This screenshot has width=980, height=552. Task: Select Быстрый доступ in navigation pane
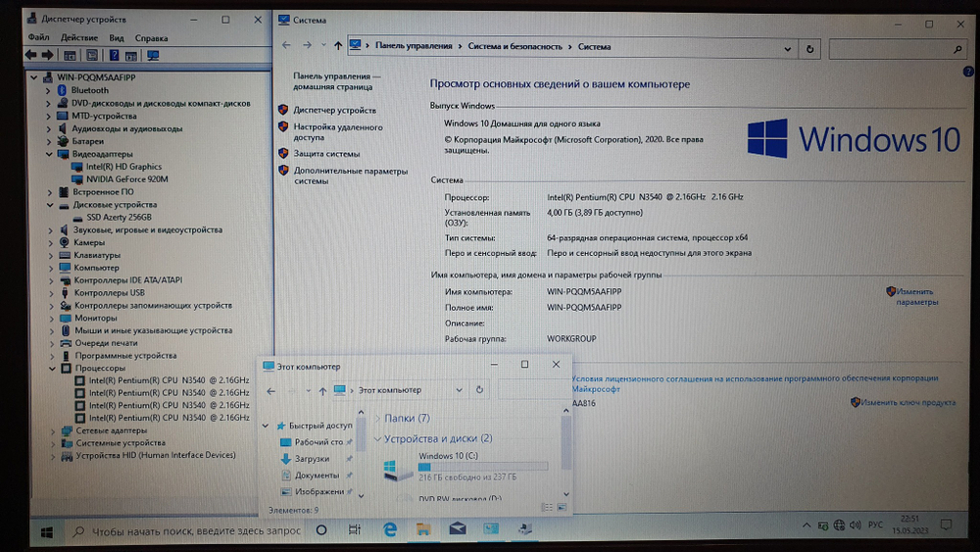(x=320, y=426)
